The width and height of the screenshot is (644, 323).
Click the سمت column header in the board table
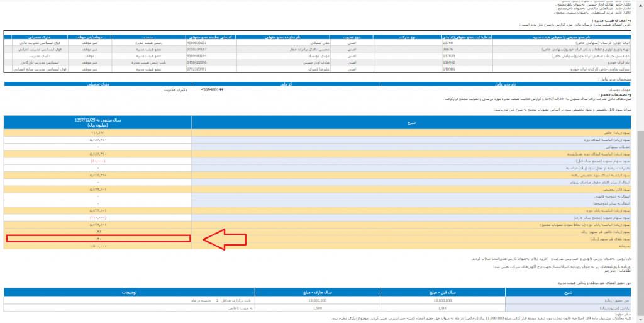(150, 37)
